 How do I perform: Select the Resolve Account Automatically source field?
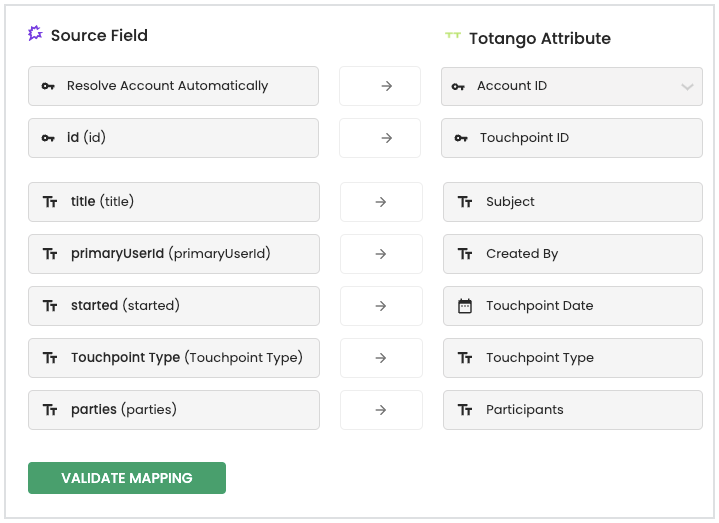coord(173,86)
